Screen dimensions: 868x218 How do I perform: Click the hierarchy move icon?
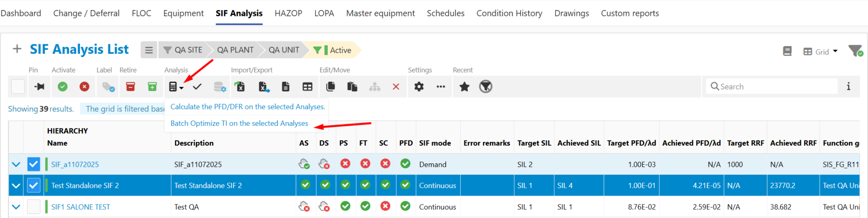[x=374, y=86]
